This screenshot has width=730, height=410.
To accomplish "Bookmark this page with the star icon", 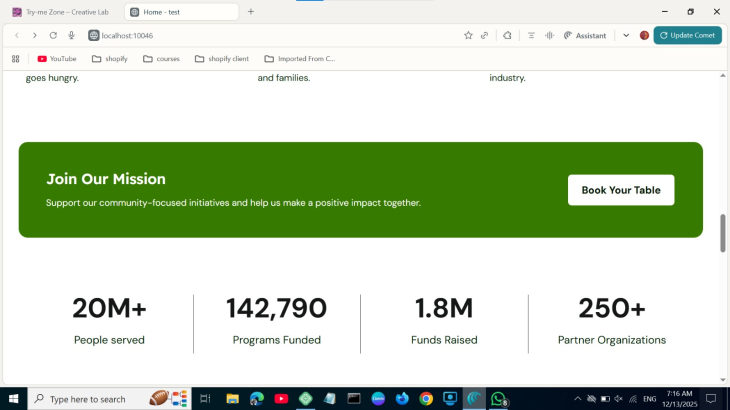I will coord(468,35).
